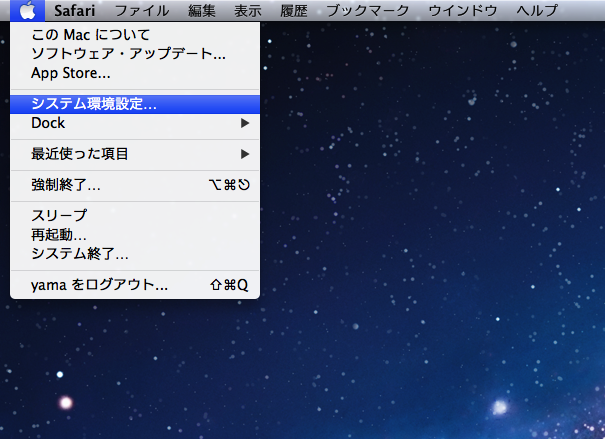Click the Apple logo menu icon
The image size is (605, 439).
click(27, 10)
